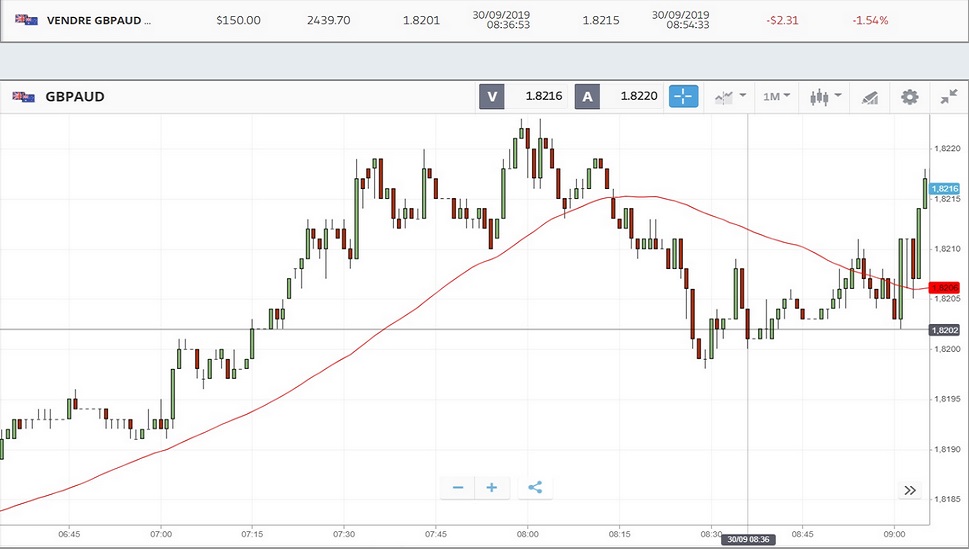Image resolution: width=969 pixels, height=549 pixels.
Task: Zoom out chart with the minus button
Action: (457, 488)
